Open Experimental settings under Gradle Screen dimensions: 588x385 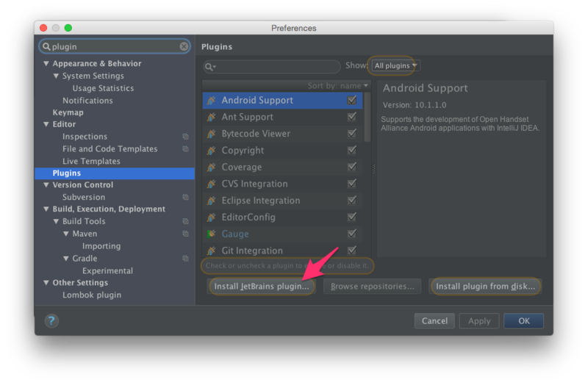pos(107,270)
